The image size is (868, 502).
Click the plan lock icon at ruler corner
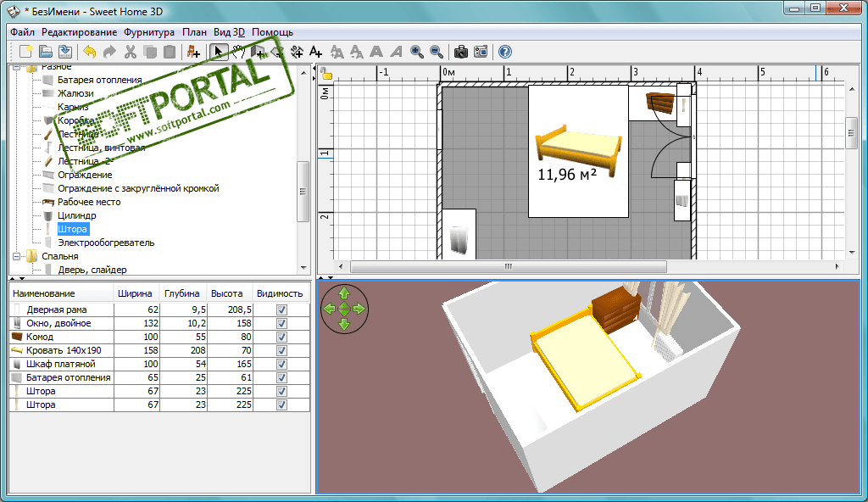[326, 74]
